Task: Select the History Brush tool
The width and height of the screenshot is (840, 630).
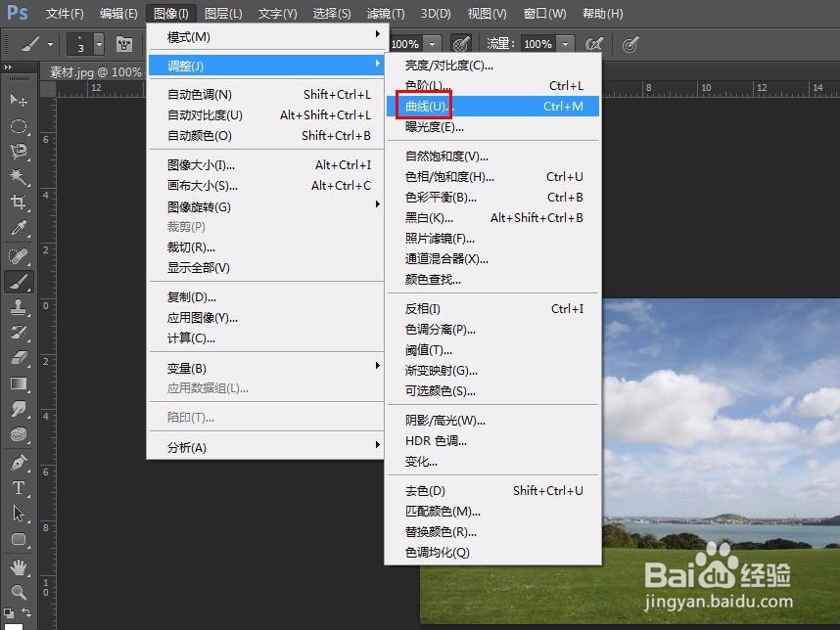Action: pyautogui.click(x=19, y=333)
